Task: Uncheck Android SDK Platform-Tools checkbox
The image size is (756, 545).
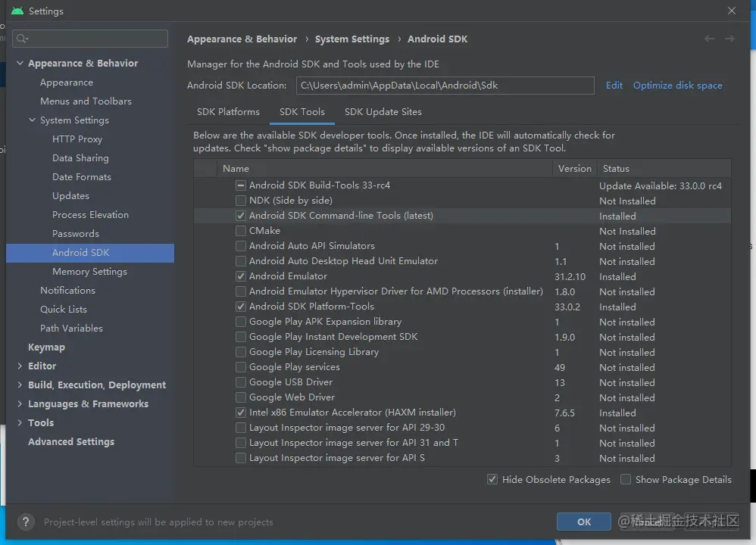Action: tap(241, 307)
